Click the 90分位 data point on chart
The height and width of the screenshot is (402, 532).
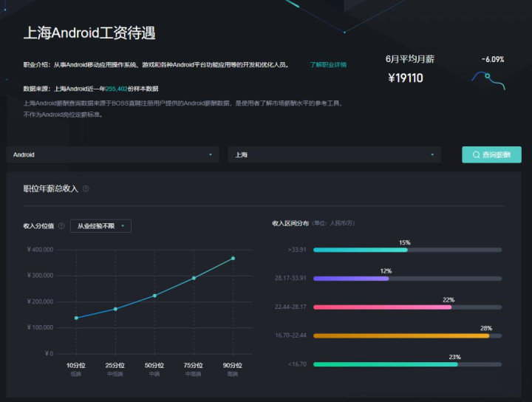coord(233,259)
